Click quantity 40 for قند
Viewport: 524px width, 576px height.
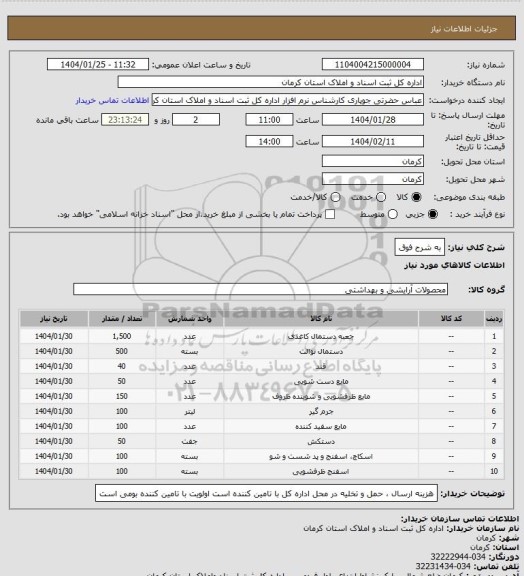[122, 366]
